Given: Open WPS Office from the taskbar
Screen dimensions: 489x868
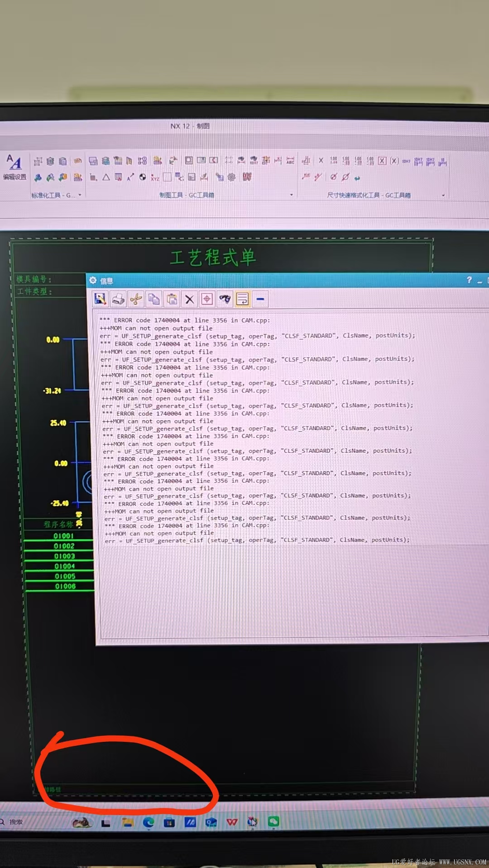Looking at the screenshot, I should [x=232, y=822].
